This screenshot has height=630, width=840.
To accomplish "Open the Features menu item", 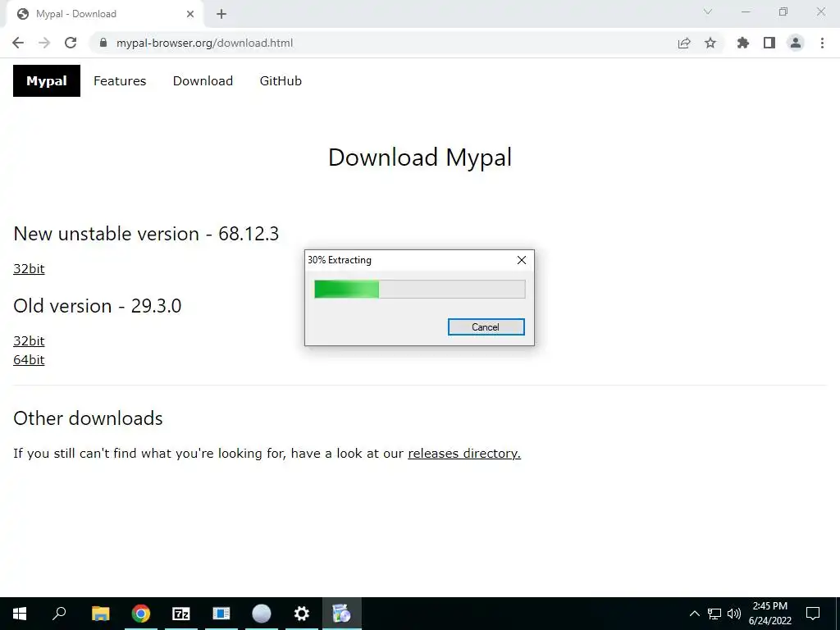I will [x=120, y=81].
